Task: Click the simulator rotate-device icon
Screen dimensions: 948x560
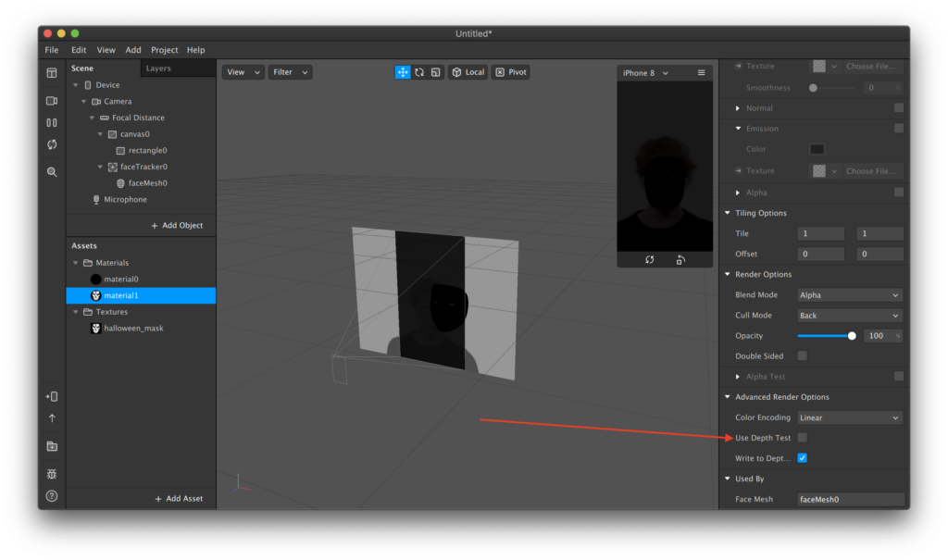Action: pyautogui.click(x=680, y=260)
